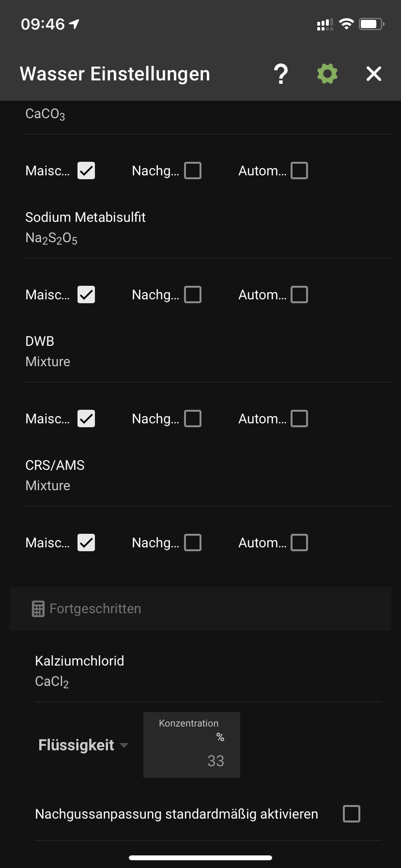Uncheck Maische checkbox under CaCO3
Screen dimensions: 401x868
point(86,170)
